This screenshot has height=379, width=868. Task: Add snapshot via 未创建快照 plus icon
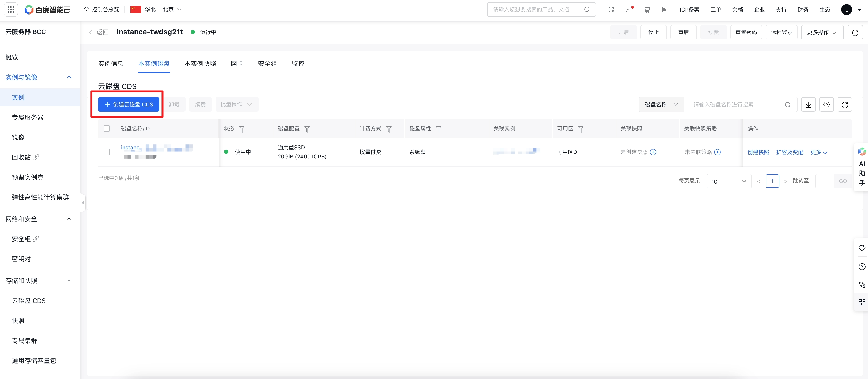pos(653,152)
